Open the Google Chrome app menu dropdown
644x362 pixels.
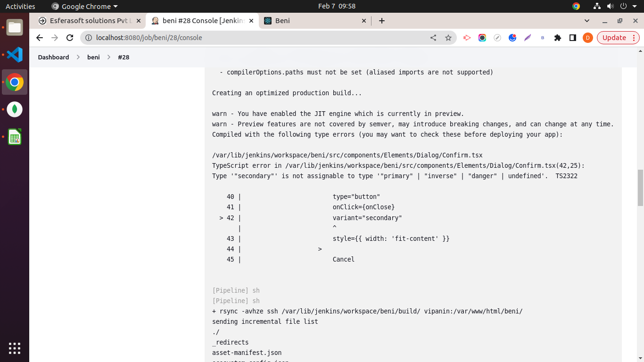(x=85, y=6)
